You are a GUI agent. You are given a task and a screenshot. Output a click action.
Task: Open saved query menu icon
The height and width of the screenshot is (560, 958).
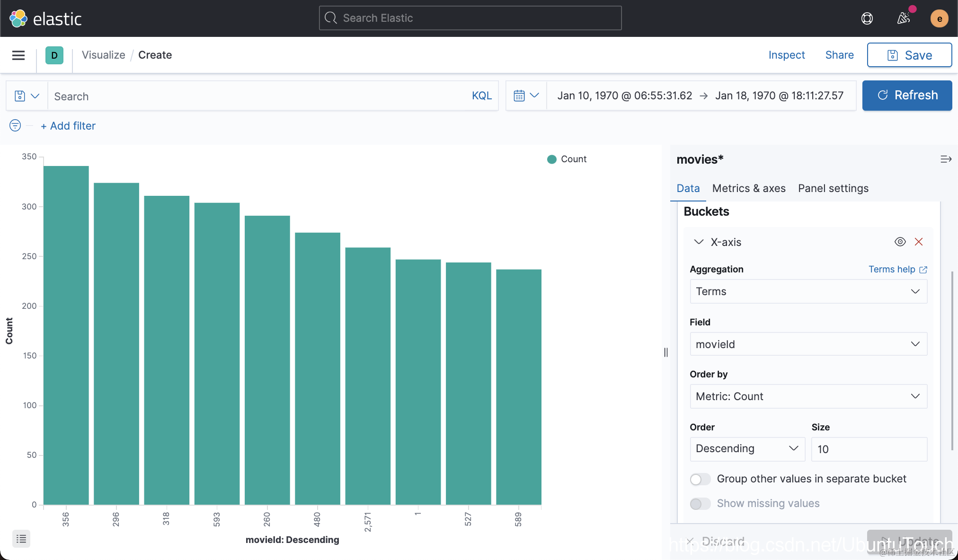coord(27,96)
